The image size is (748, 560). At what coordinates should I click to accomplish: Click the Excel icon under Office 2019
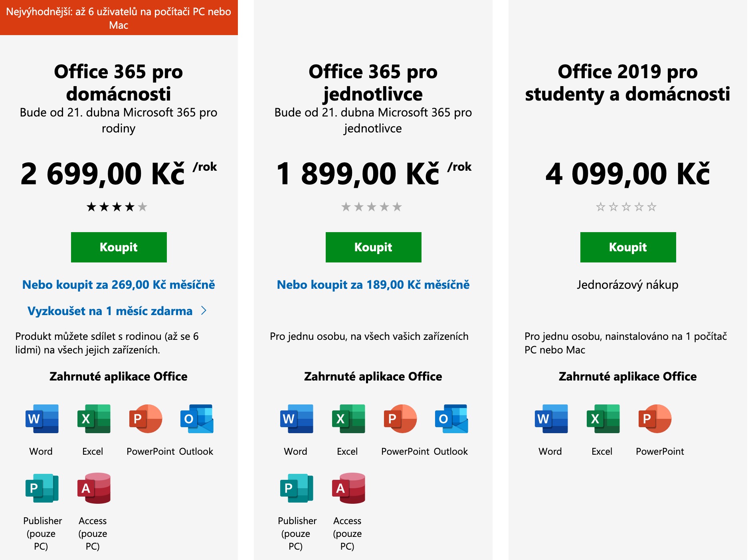click(603, 419)
